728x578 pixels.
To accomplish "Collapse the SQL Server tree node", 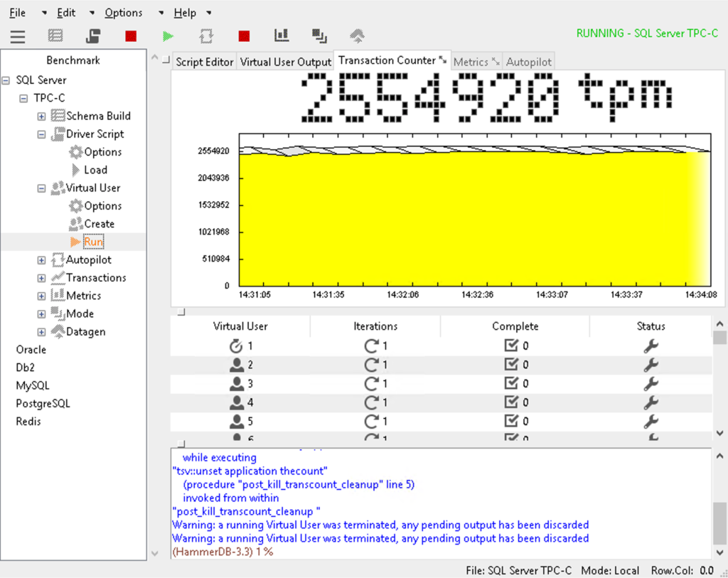I will click(6, 80).
